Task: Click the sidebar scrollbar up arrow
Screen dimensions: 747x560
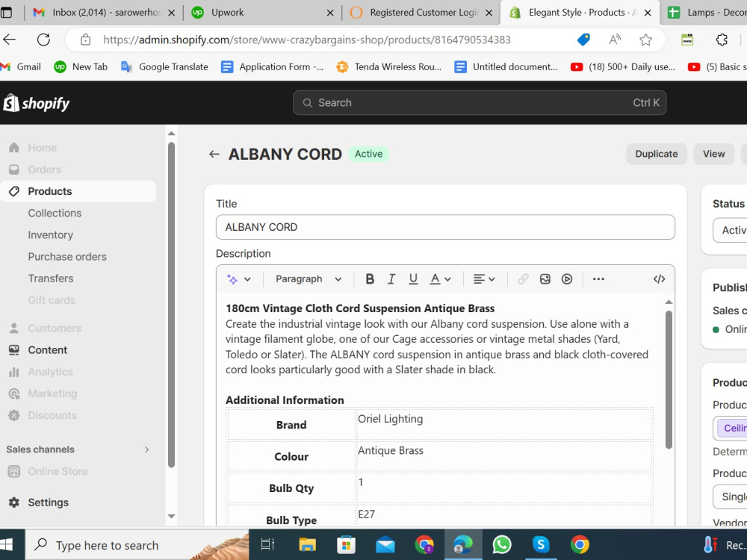Action: point(172,134)
